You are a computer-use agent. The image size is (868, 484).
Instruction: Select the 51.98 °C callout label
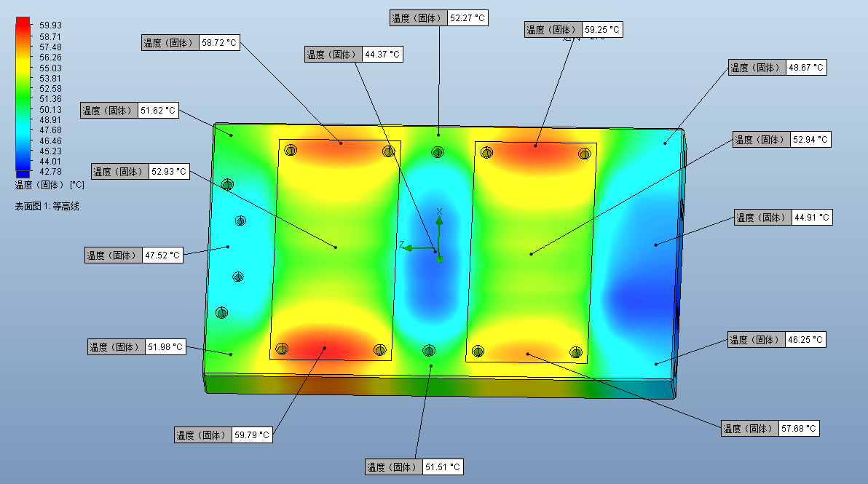point(136,347)
